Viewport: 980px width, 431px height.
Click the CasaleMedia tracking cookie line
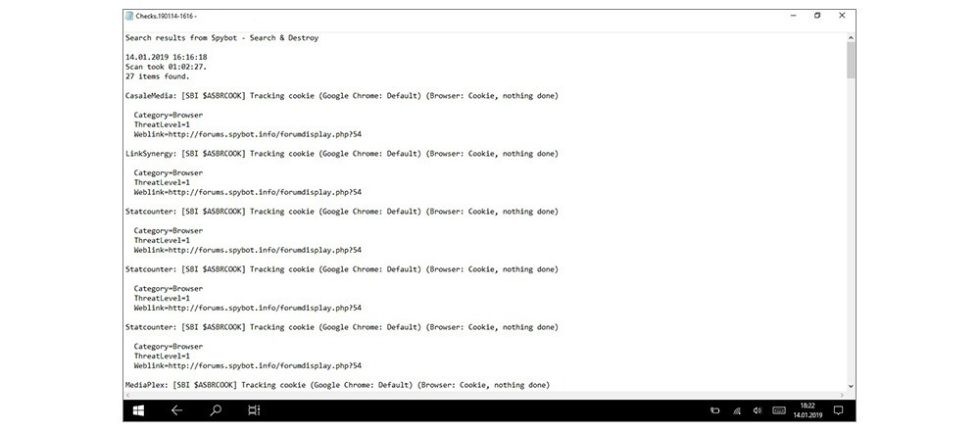click(x=342, y=96)
